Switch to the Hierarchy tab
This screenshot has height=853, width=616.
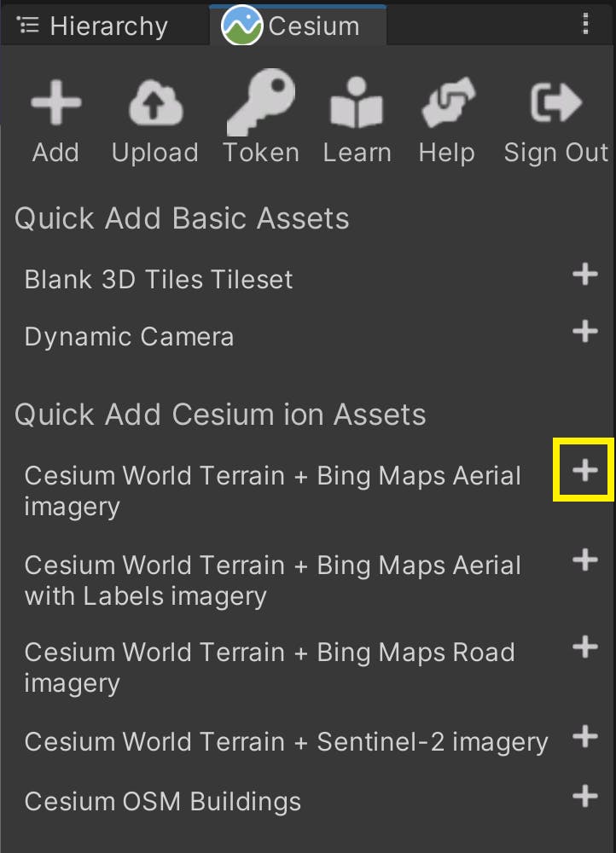pyautogui.click(x=101, y=25)
